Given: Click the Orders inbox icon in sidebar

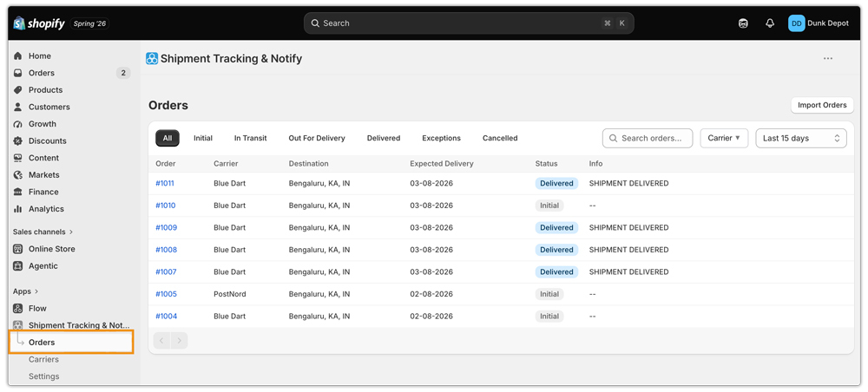Looking at the screenshot, I should (x=18, y=73).
